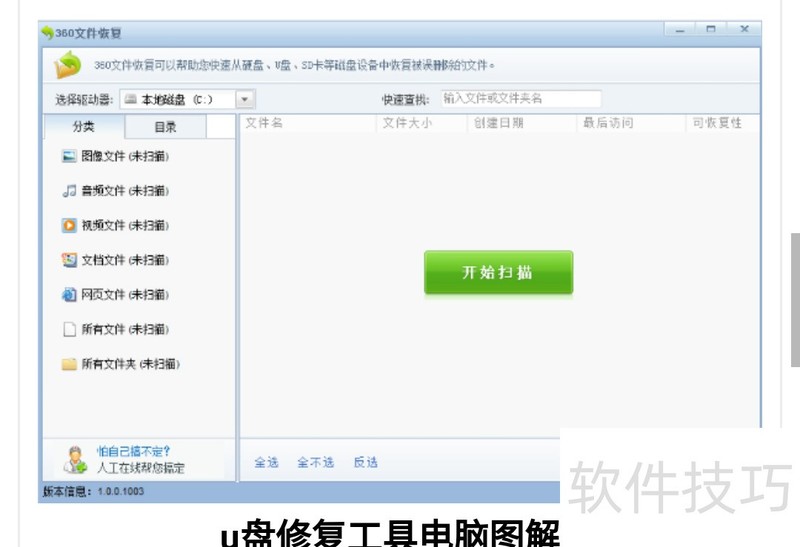The height and width of the screenshot is (547, 800).
Task: Click the audio files music note icon
Action: 69,190
